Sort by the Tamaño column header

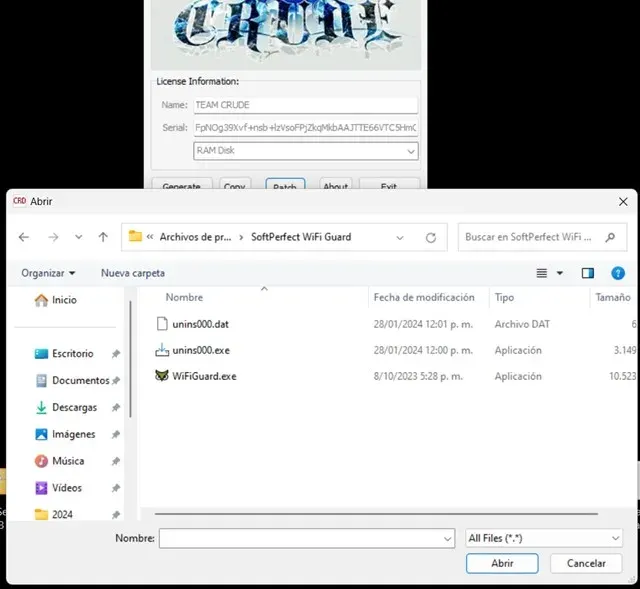613,298
